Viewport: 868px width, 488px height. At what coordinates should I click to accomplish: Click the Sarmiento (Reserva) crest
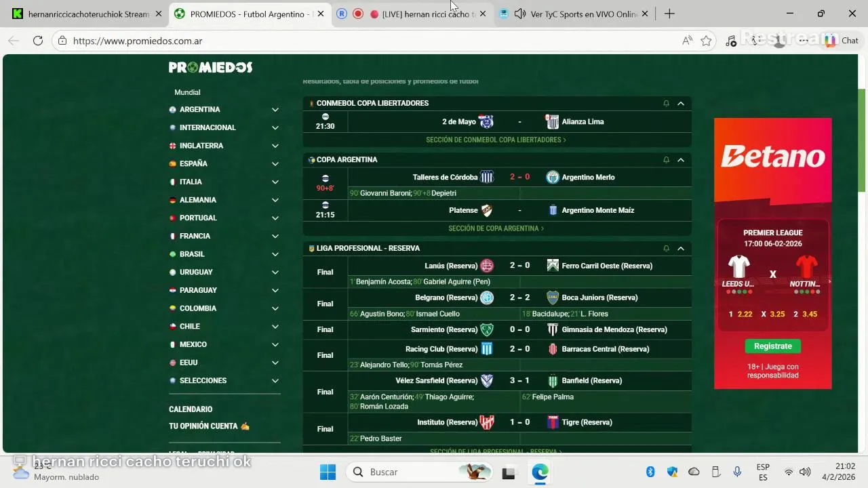coord(487,329)
